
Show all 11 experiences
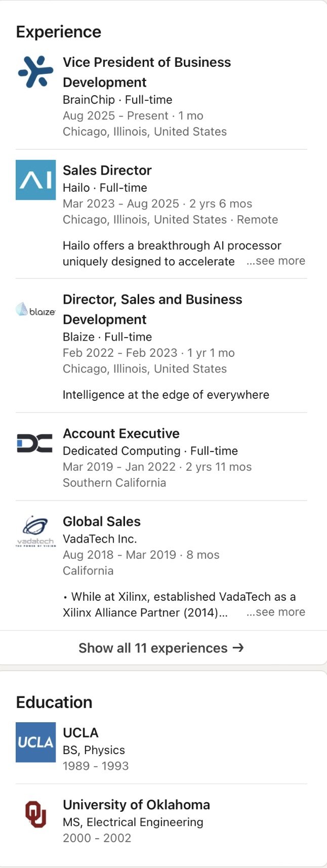[153, 648]
